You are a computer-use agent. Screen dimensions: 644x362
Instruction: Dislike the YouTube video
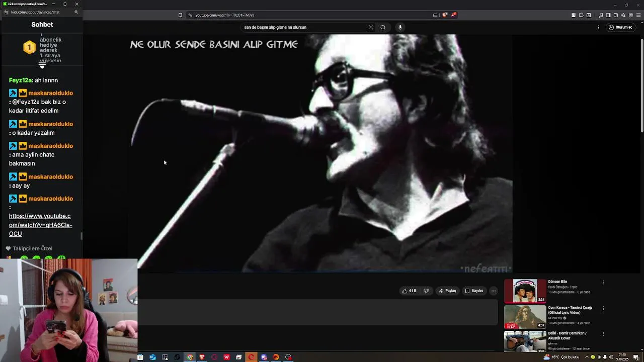click(426, 291)
